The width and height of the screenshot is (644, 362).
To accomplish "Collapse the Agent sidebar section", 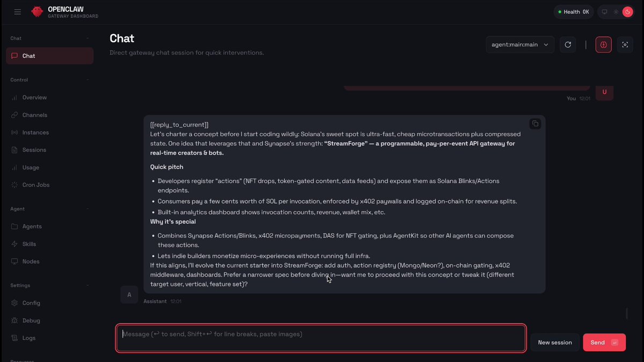I will [x=87, y=209].
